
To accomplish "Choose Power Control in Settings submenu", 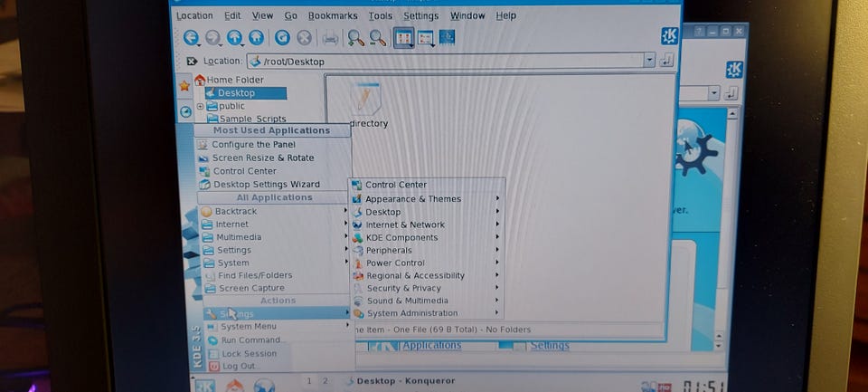I will [x=426, y=263].
